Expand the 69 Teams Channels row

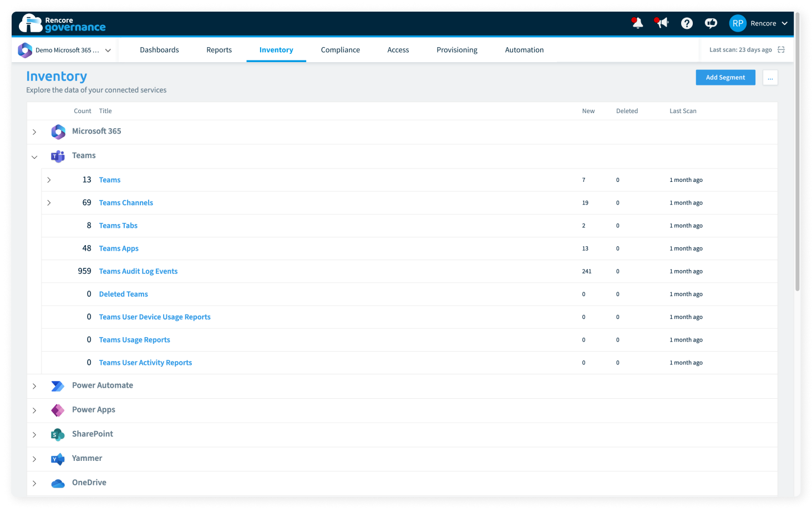click(49, 203)
